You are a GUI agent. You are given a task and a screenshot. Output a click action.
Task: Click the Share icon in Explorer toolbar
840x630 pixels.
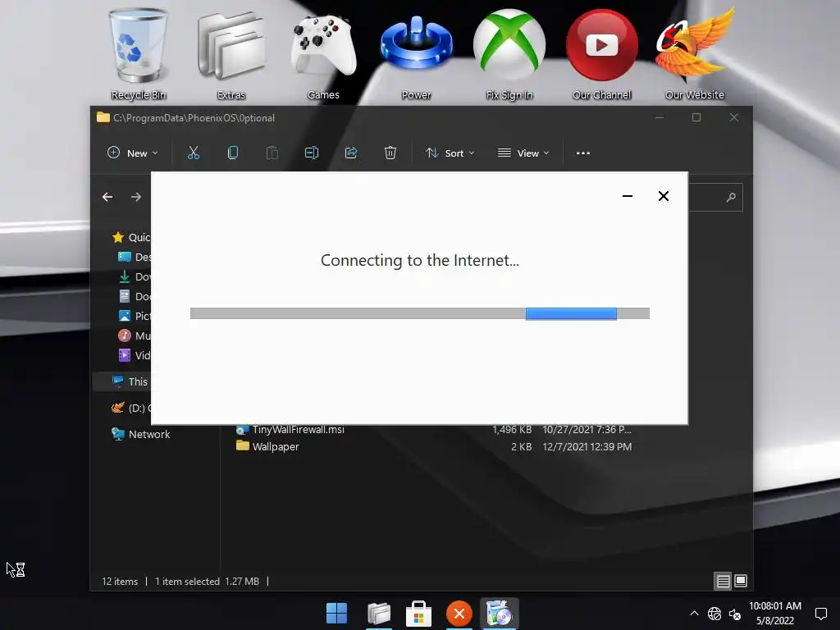click(x=351, y=153)
